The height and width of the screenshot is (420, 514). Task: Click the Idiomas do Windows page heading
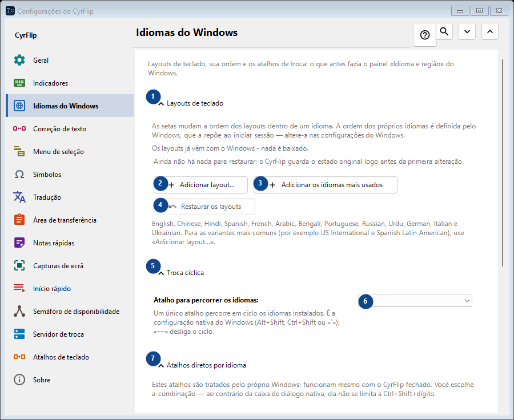[x=187, y=33]
